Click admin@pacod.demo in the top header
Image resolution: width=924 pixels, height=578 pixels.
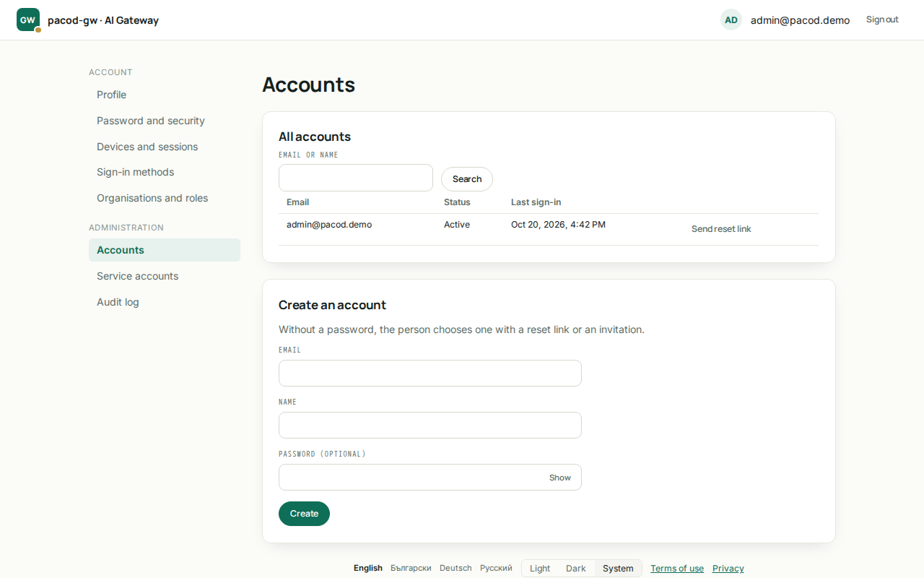(800, 20)
